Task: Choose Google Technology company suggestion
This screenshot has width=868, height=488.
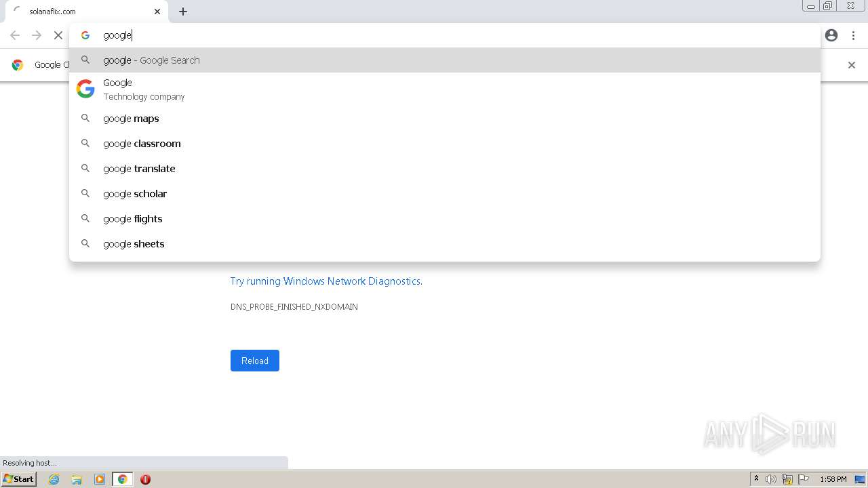Action: (445, 89)
